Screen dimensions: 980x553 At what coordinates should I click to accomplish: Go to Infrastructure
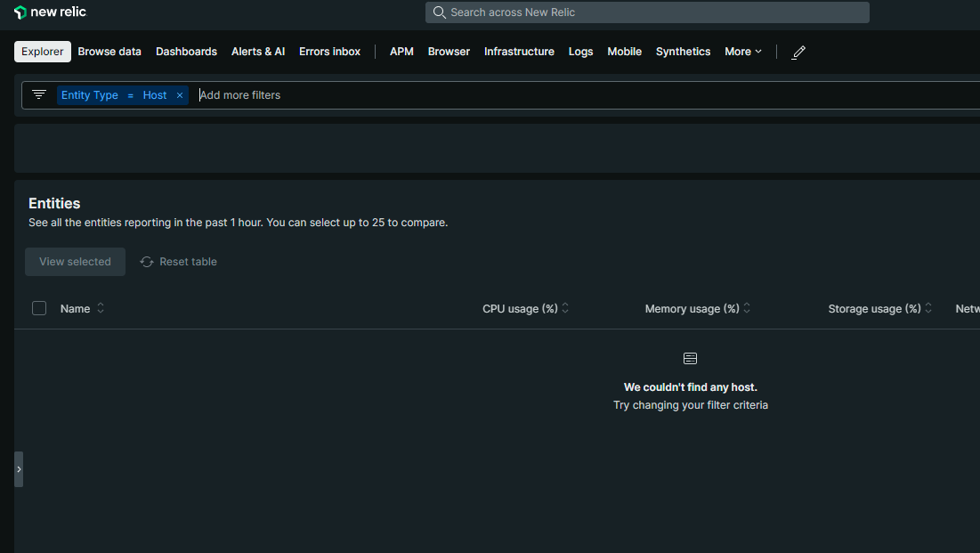tap(519, 52)
